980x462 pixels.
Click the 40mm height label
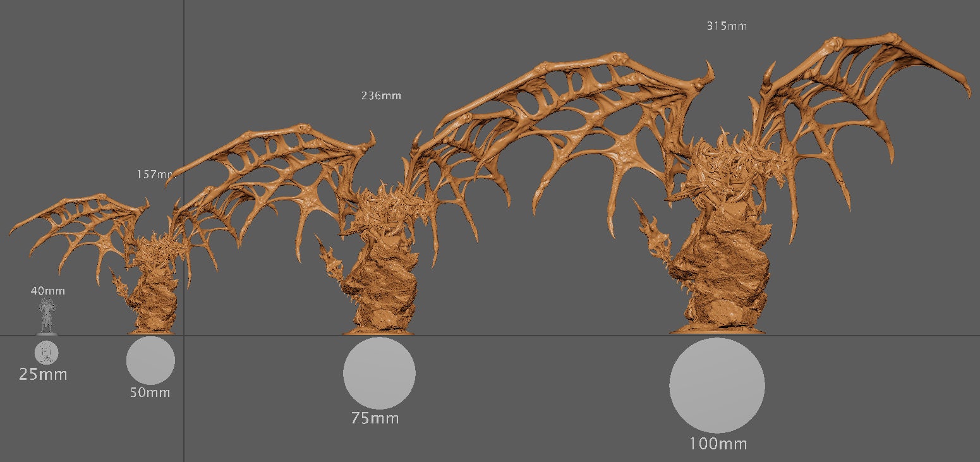coord(48,291)
